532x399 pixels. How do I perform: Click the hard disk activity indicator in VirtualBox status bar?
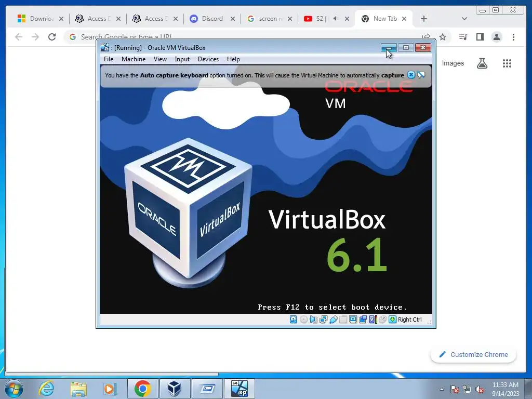pyautogui.click(x=293, y=320)
